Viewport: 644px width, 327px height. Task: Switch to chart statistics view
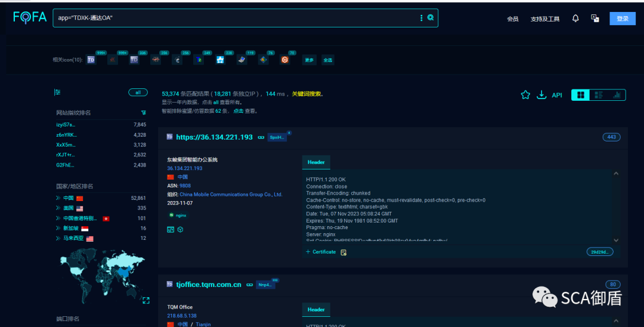tap(617, 95)
